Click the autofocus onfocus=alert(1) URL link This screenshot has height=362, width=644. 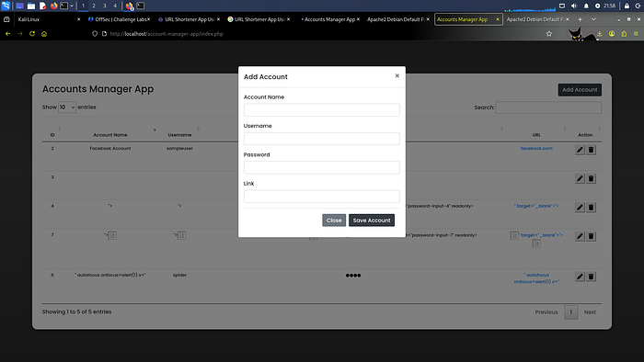click(x=536, y=278)
